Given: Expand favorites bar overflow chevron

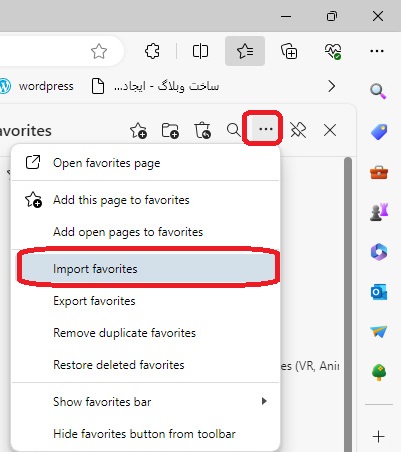Looking at the screenshot, I should (331, 86).
